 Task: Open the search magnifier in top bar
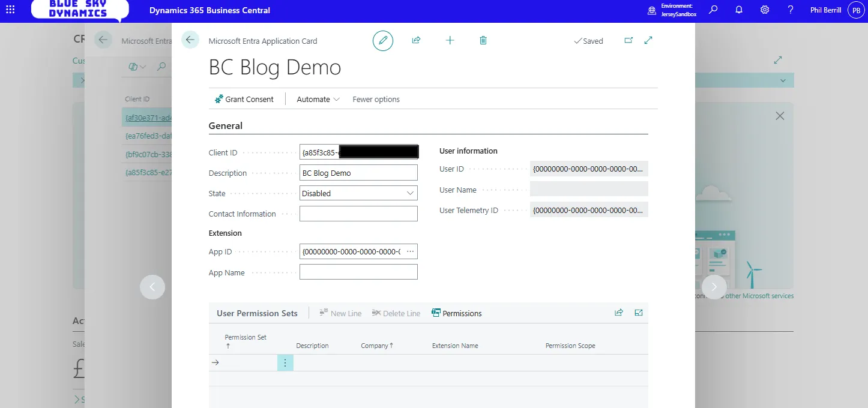(713, 10)
